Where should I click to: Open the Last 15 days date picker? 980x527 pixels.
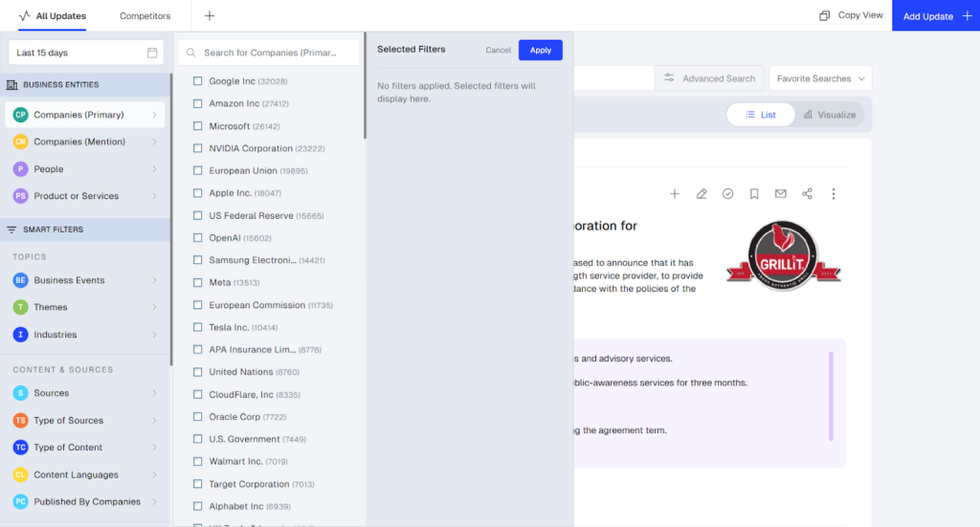(x=86, y=53)
